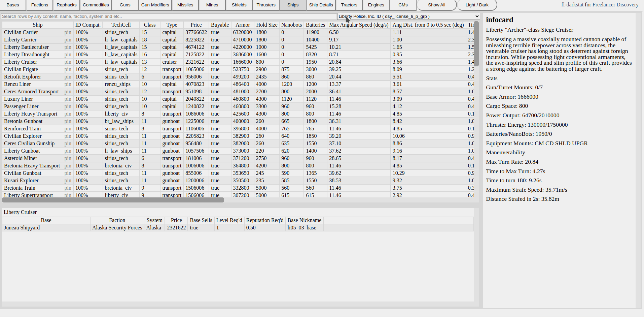Select the Liberty Heavy Transport ship name
The height and width of the screenshot is (317, 644).
pyautogui.click(x=31, y=114)
